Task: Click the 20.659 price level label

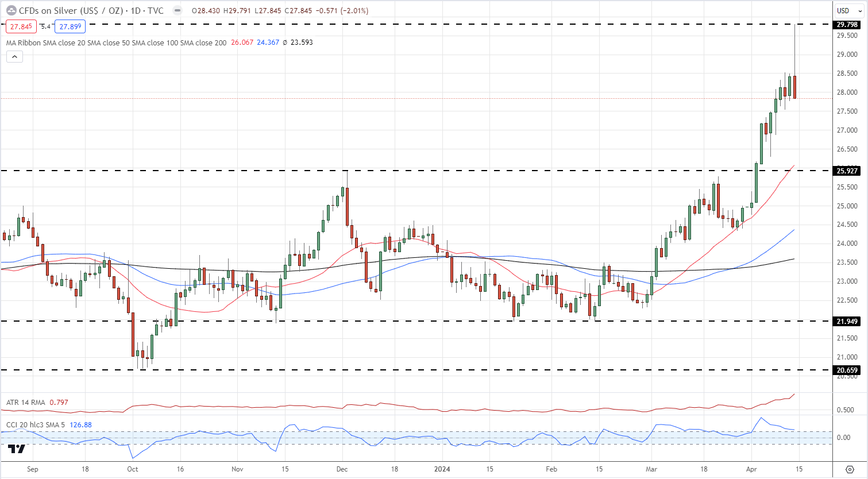Action: (x=847, y=370)
